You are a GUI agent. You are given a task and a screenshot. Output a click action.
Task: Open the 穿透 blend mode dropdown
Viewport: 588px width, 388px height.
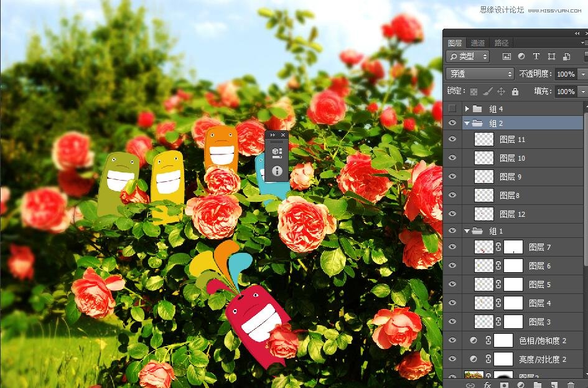tap(480, 74)
